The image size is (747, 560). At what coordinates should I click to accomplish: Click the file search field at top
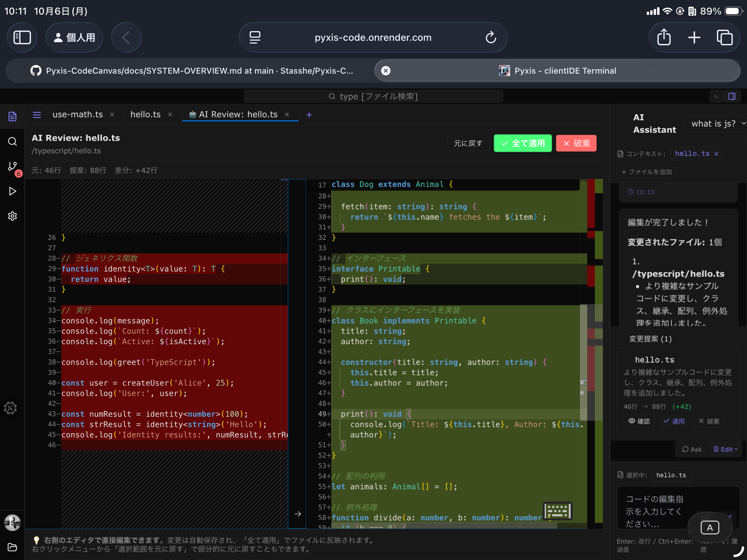coord(373,96)
